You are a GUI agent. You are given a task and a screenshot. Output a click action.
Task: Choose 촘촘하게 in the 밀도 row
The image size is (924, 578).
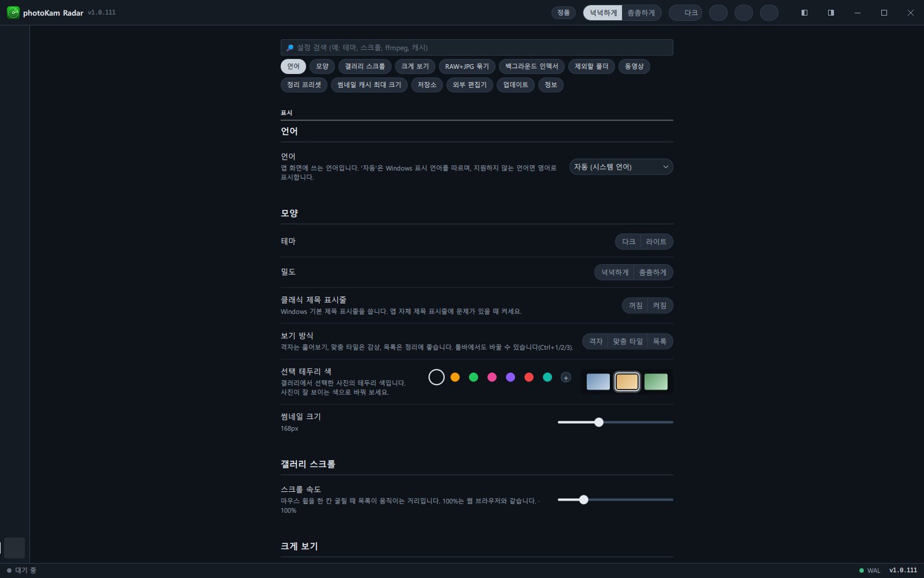[653, 272]
